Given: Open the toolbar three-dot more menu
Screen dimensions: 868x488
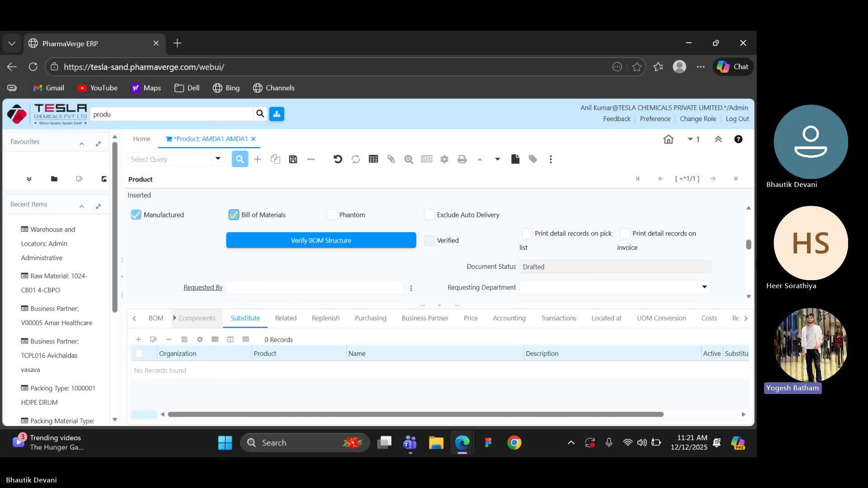Looking at the screenshot, I should 551,159.
